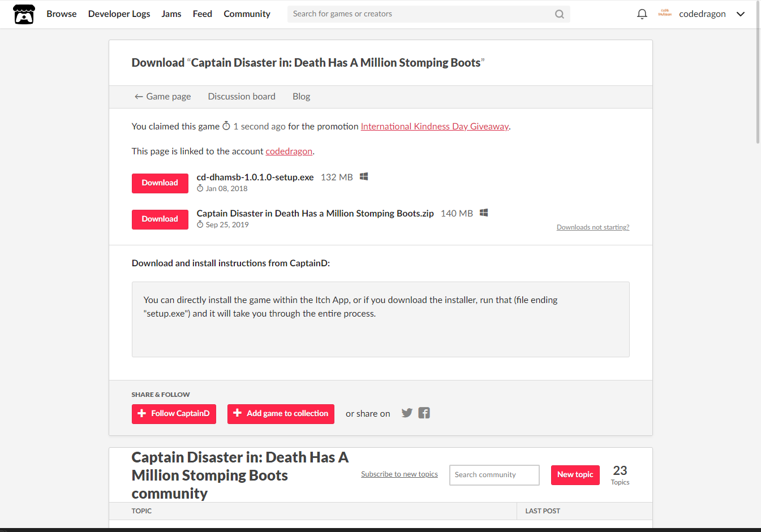Click Windows icon beside setup.exe file
761x532 pixels.
pyautogui.click(x=364, y=176)
